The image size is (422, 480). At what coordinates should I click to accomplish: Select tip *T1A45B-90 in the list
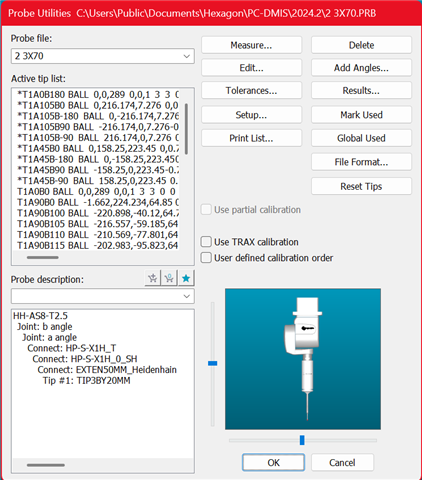[98, 181]
